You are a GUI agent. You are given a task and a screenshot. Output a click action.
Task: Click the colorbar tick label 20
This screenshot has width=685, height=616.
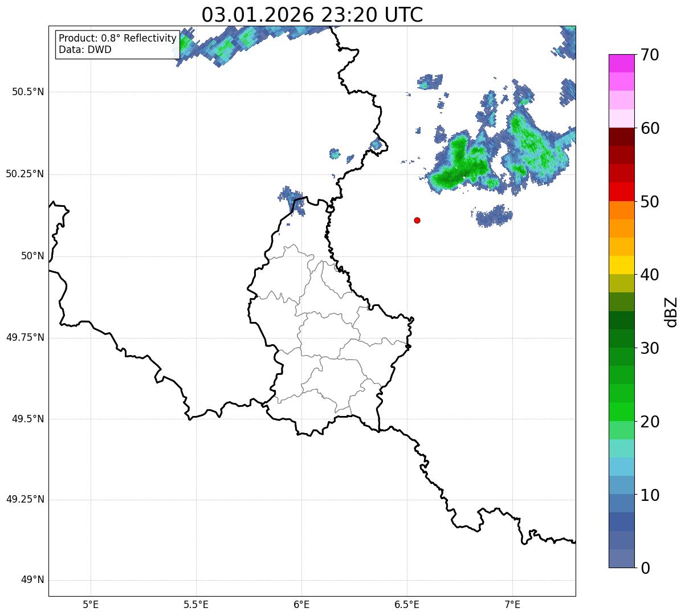650,422
